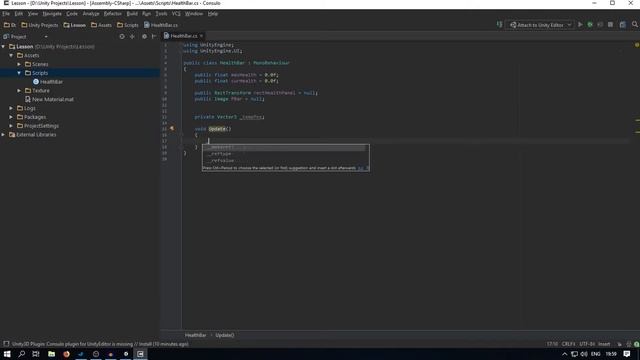Select the Packages folder in tree
This screenshot has height=360, width=640.
[x=31, y=117]
